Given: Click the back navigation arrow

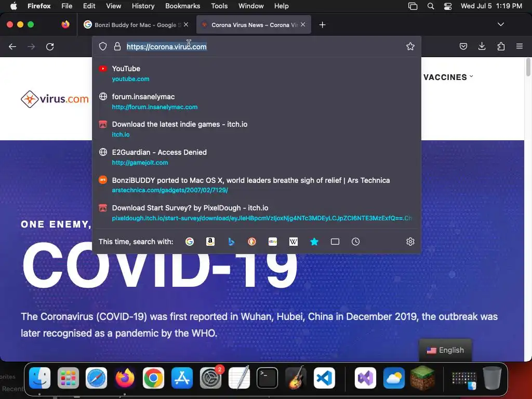Looking at the screenshot, I should pyautogui.click(x=12, y=46).
